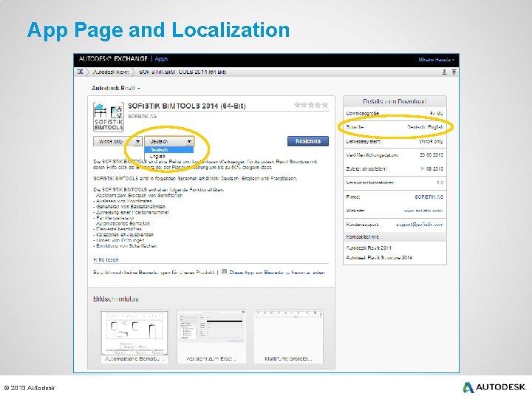
Task: Open the Deutsch language dropdown arrow
Action: (x=189, y=141)
